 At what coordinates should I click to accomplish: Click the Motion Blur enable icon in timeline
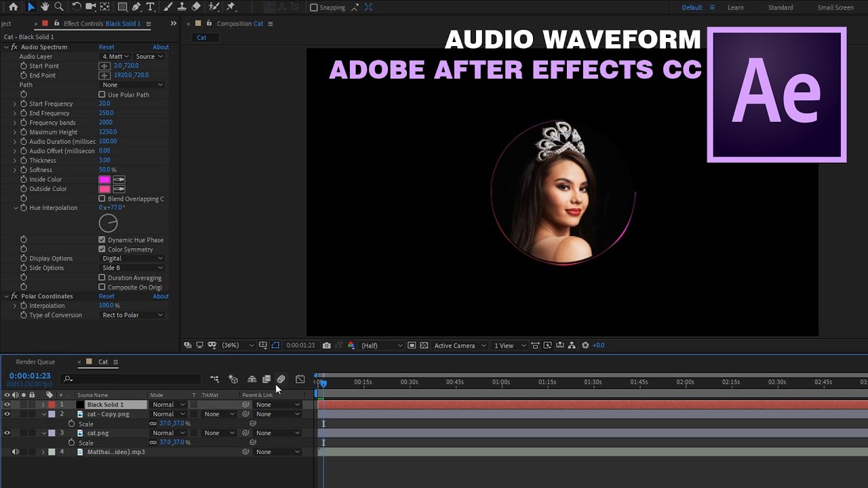click(x=281, y=379)
